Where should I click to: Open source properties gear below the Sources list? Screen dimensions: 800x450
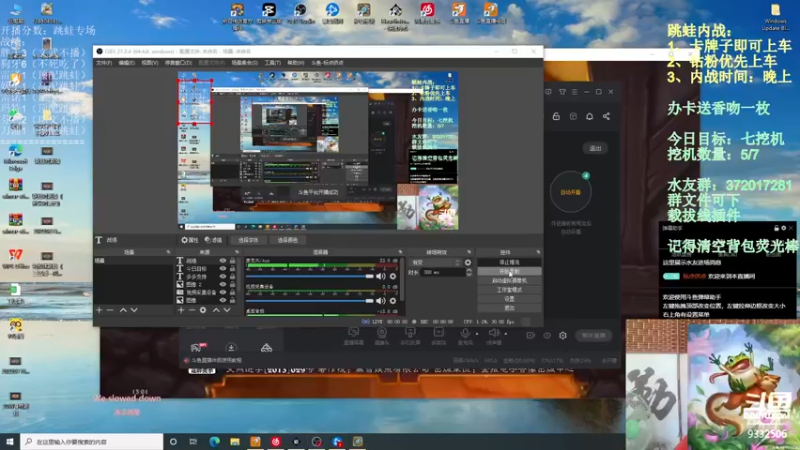(203, 310)
